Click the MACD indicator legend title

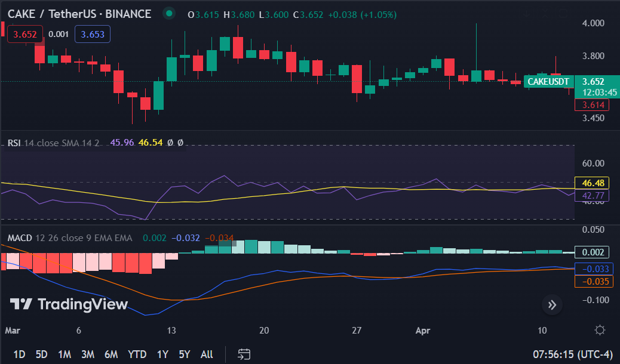click(20, 238)
